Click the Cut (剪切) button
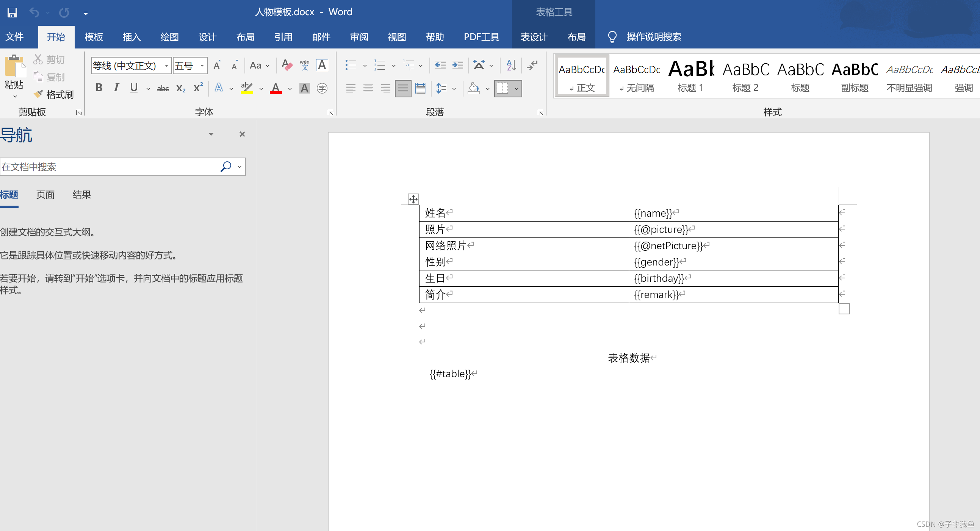Screen dimensions: 980x531 49,60
